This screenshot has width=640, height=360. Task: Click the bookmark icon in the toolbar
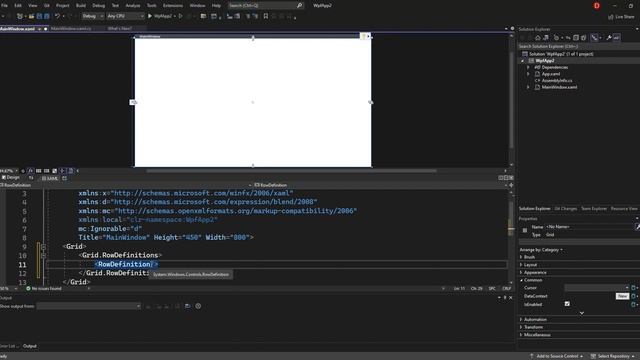click(x=266, y=16)
